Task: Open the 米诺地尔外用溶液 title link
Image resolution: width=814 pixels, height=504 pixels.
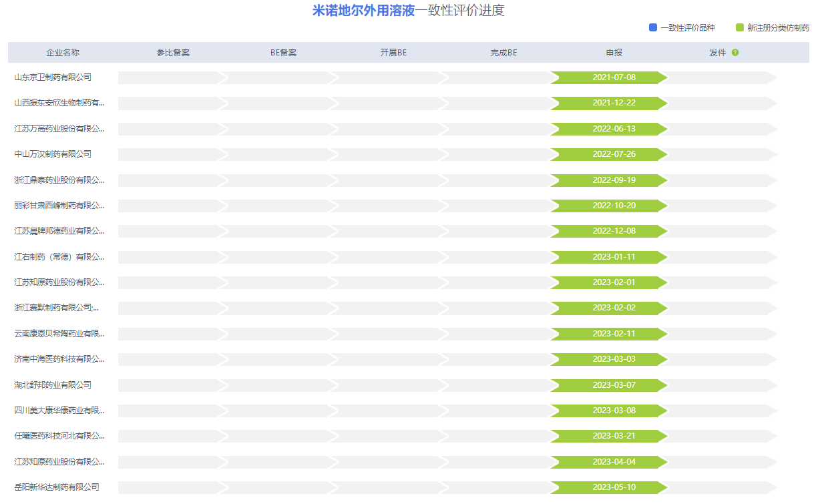Action: tap(364, 11)
